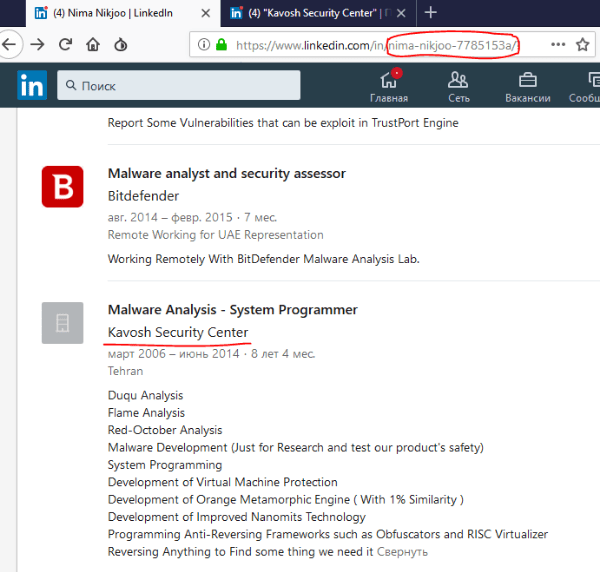Click the gray Kavosh Security Center placeholder logo
The width and height of the screenshot is (600, 572).
[x=62, y=323]
